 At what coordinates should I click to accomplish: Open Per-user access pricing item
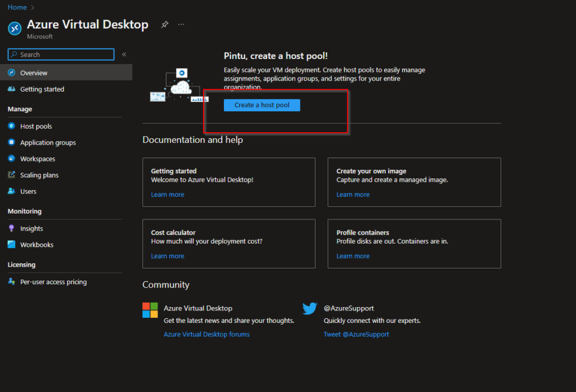coord(53,282)
